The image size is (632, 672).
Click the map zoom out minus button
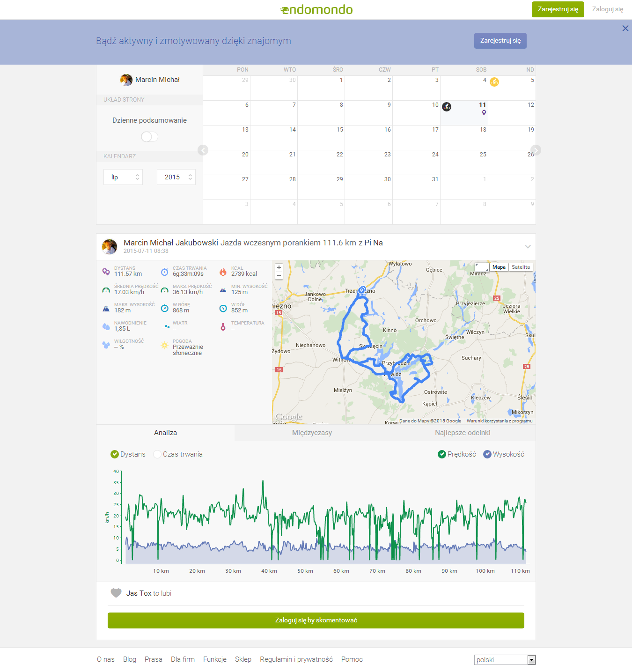[279, 275]
